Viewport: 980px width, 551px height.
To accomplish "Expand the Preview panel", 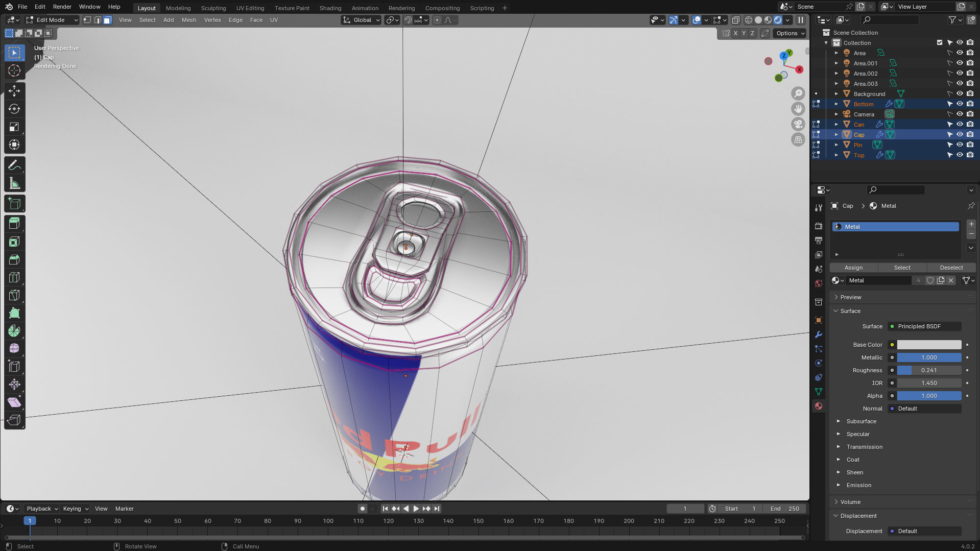I will (x=851, y=297).
